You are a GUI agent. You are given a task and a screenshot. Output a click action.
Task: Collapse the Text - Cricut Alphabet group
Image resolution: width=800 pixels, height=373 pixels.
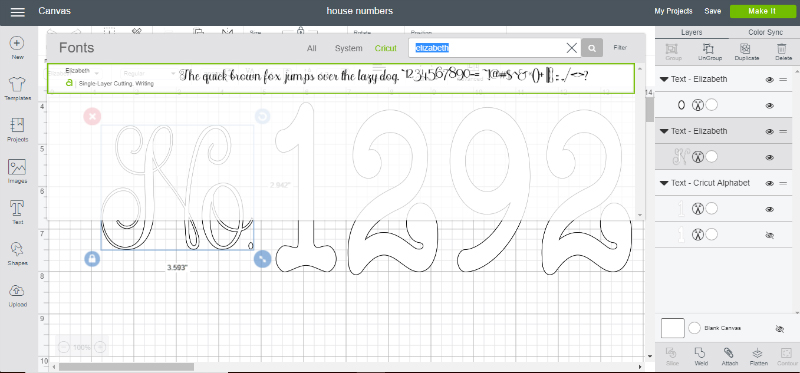(664, 183)
